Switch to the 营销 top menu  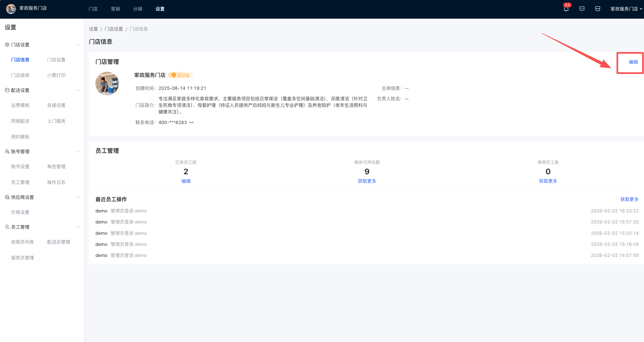pyautogui.click(x=115, y=9)
